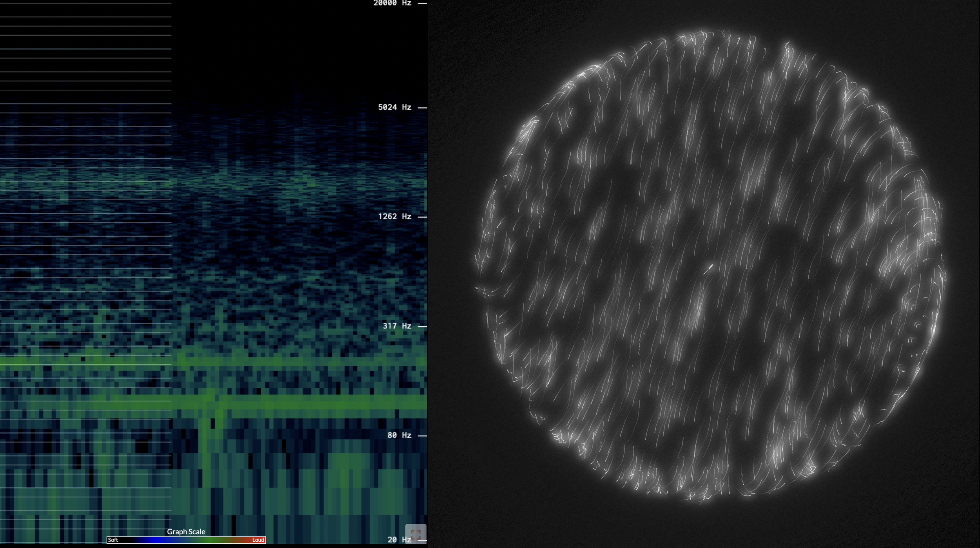Click the tick mark beside 1262 Hz
This screenshot has height=548, width=980.
422,217
